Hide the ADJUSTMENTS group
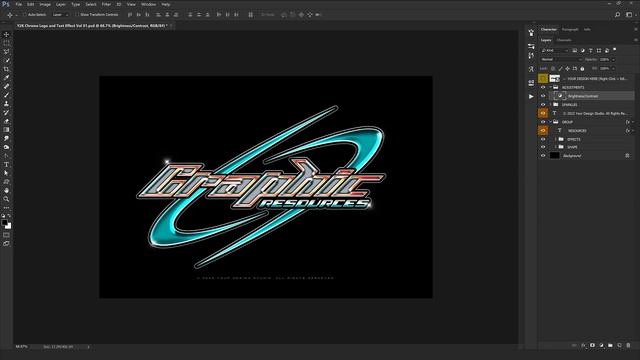The height and width of the screenshot is (360, 640). [x=543, y=87]
